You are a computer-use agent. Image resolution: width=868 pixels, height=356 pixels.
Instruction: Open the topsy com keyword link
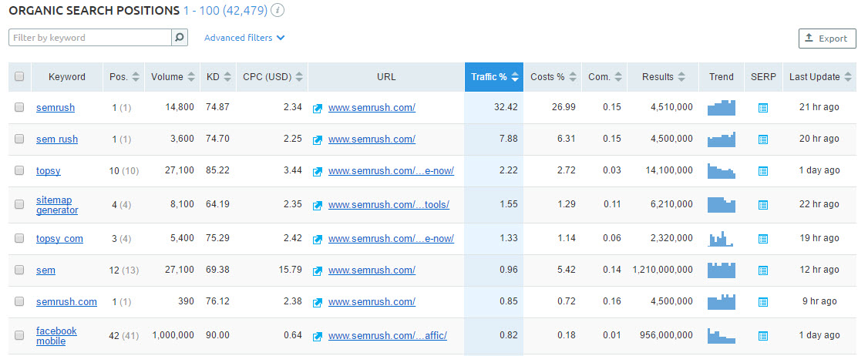[x=59, y=239]
